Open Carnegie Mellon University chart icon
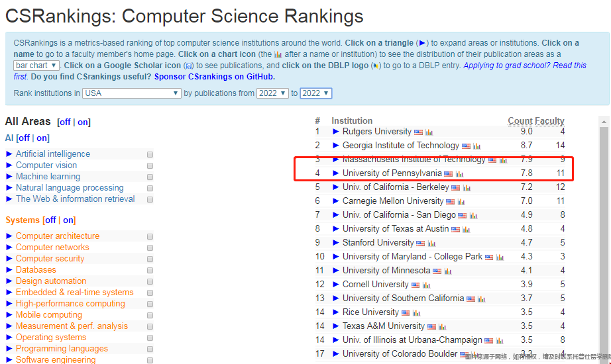This screenshot has height=364, width=611. [462, 202]
